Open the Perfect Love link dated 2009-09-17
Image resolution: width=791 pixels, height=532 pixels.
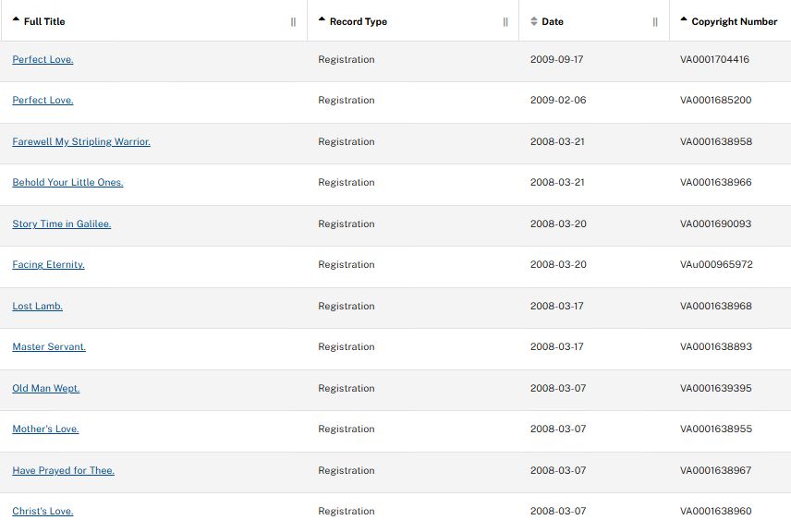coord(43,60)
